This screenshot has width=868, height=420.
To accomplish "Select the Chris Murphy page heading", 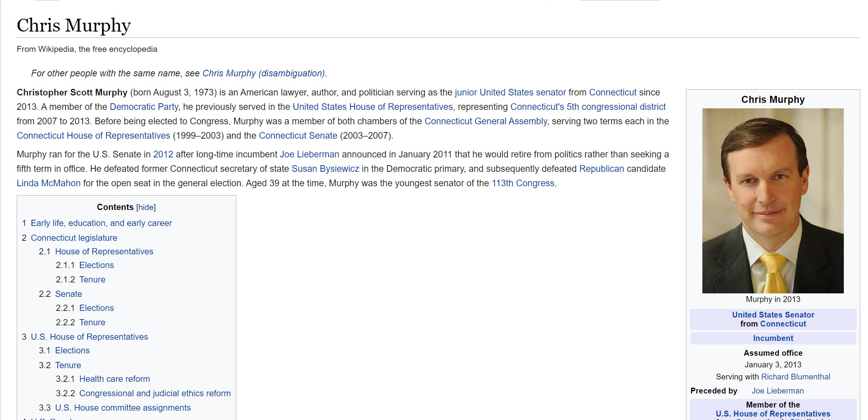I will coord(74,25).
